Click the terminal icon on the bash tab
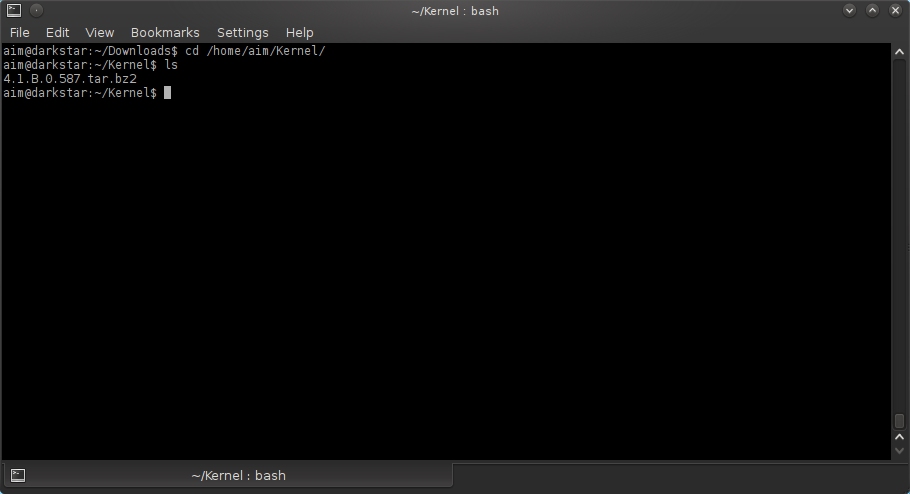Screen dimensions: 910x494 18,475
